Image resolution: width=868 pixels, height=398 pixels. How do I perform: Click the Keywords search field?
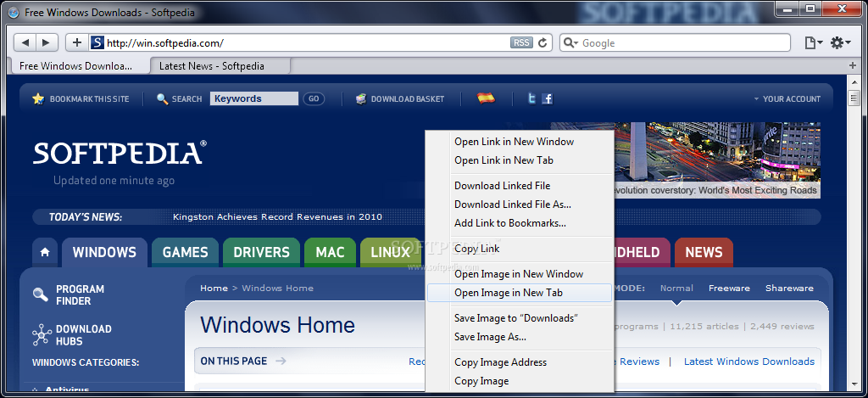(x=254, y=98)
